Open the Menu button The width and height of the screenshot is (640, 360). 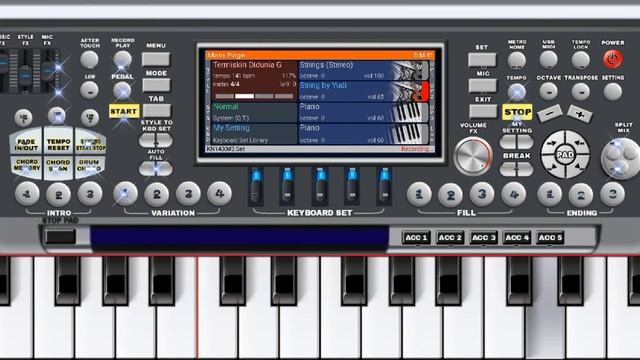156,59
